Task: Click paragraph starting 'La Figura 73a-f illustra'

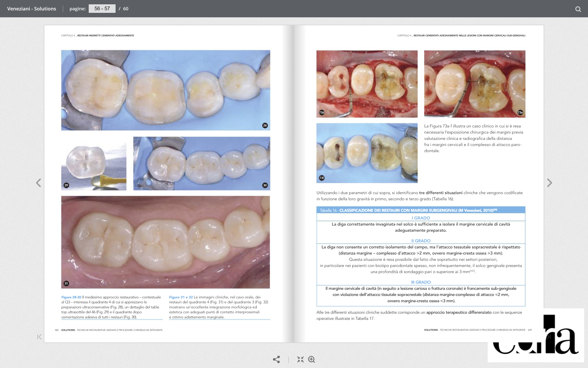Action: tap(474, 138)
